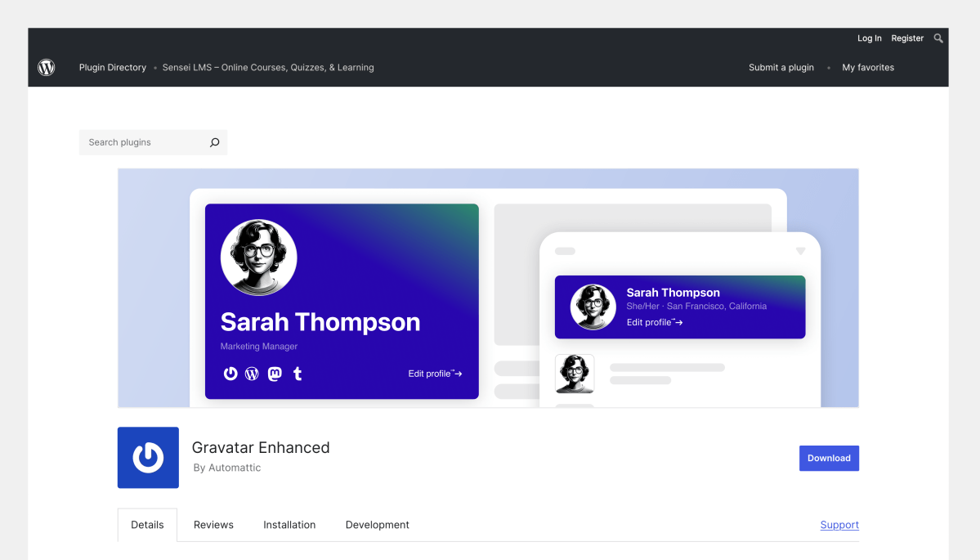
Task: Select the Development tab
Action: [377, 525]
